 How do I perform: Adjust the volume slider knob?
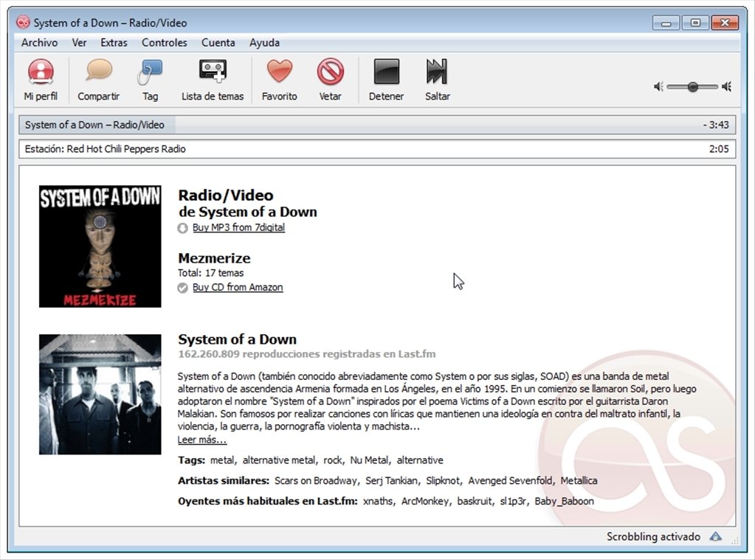(x=692, y=86)
